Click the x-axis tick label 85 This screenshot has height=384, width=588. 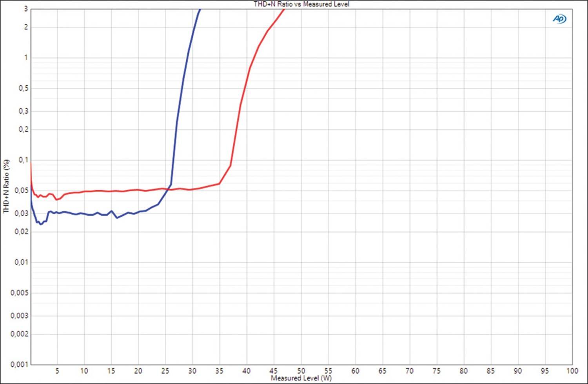(x=490, y=371)
